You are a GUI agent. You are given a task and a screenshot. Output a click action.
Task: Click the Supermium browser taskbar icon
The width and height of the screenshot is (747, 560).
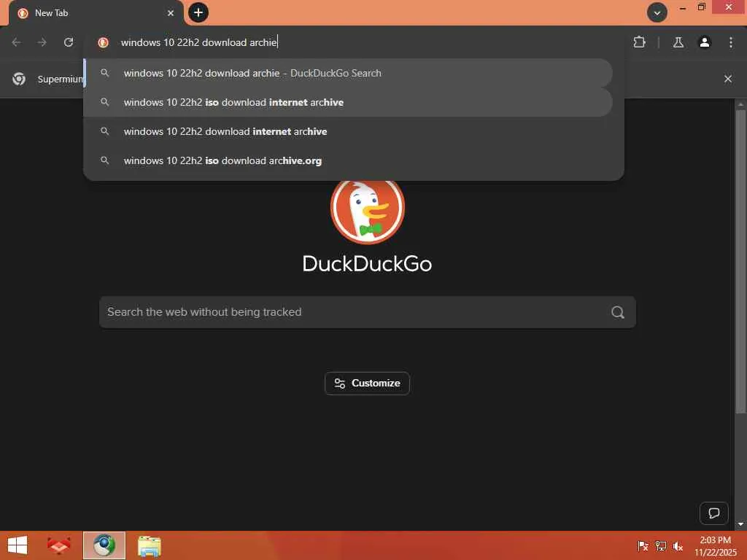[x=104, y=545]
